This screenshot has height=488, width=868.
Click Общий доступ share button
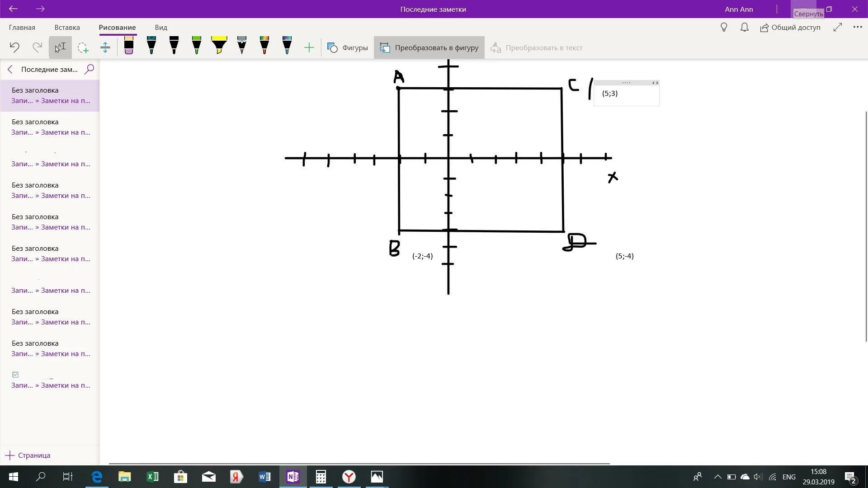click(790, 27)
